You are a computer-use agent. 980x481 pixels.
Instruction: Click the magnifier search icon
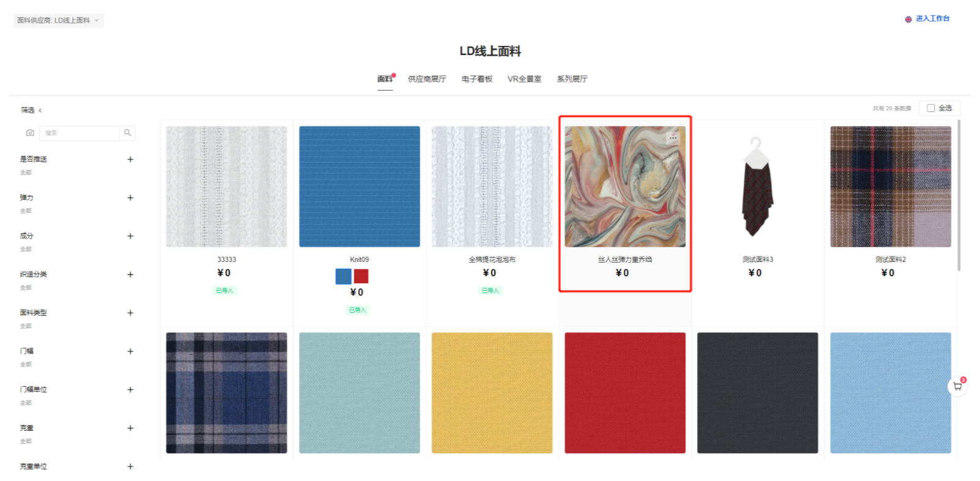tap(127, 133)
